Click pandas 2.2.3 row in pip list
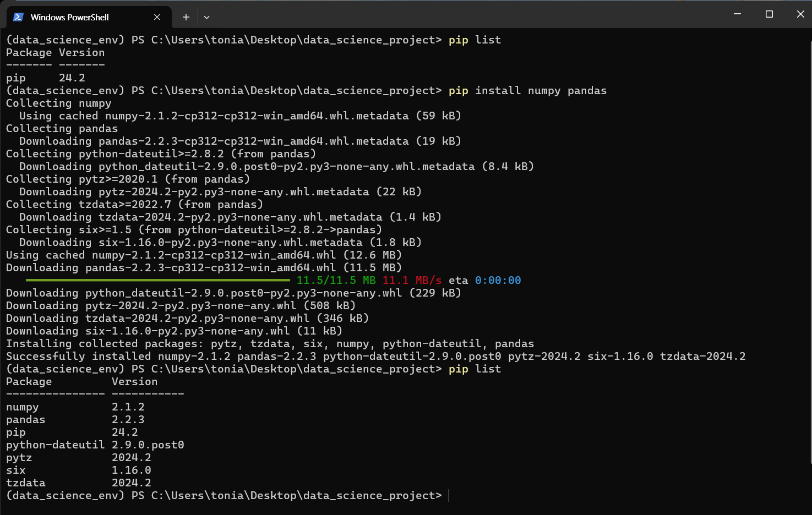 click(x=75, y=419)
